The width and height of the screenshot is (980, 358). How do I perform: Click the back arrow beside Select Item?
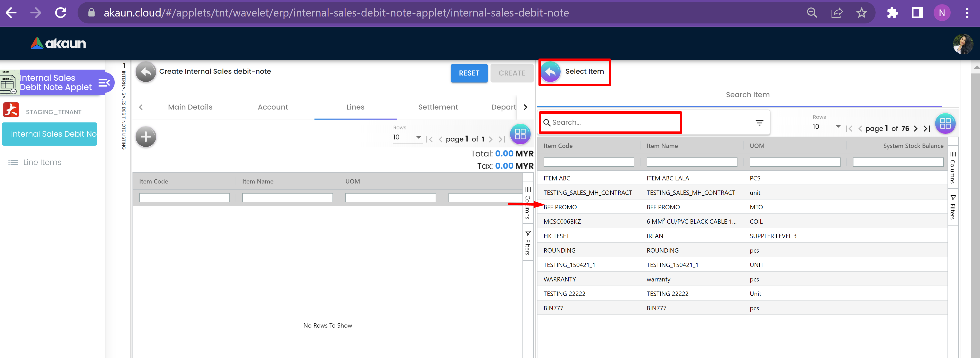click(x=551, y=72)
